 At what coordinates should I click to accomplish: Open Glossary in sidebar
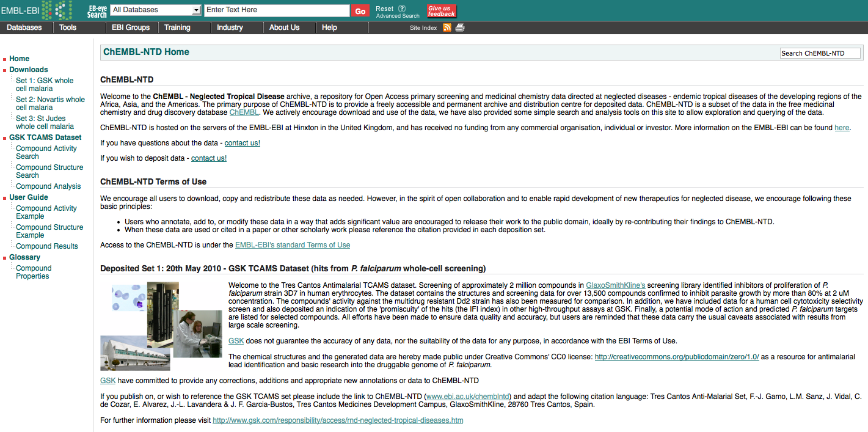pyautogui.click(x=24, y=257)
